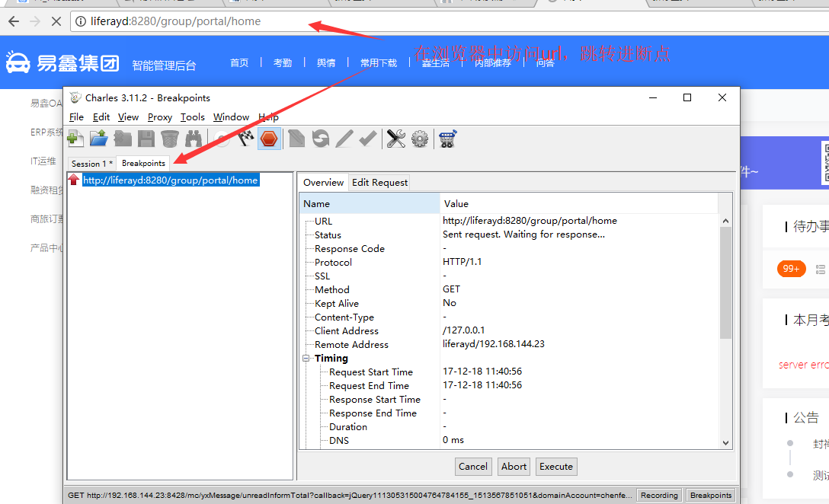829x504 pixels.
Task: Click IT运维 in the portal sidebar
Action: 43,161
